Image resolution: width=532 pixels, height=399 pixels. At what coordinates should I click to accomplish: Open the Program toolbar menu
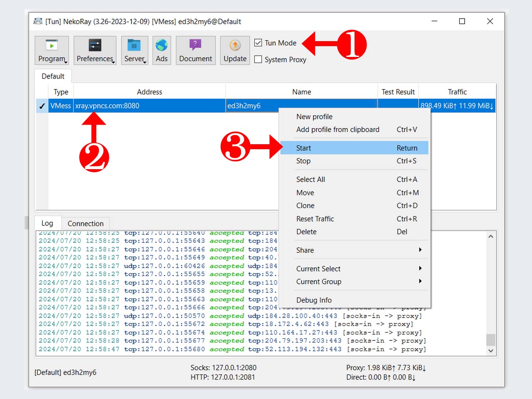pyautogui.click(x=52, y=50)
